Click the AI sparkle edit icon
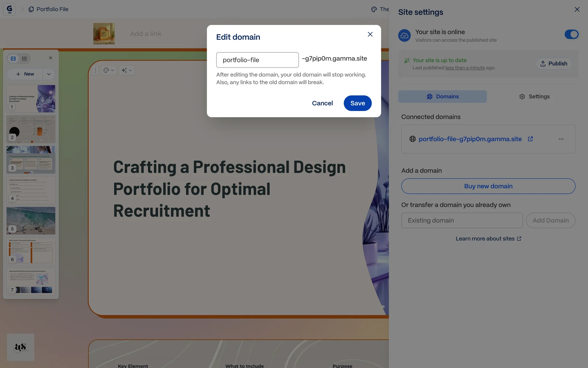588x368 pixels. click(124, 71)
